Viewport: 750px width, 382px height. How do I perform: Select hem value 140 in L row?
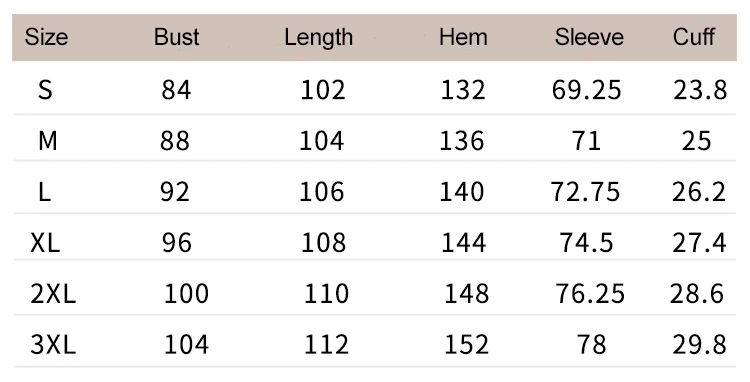coord(462,192)
